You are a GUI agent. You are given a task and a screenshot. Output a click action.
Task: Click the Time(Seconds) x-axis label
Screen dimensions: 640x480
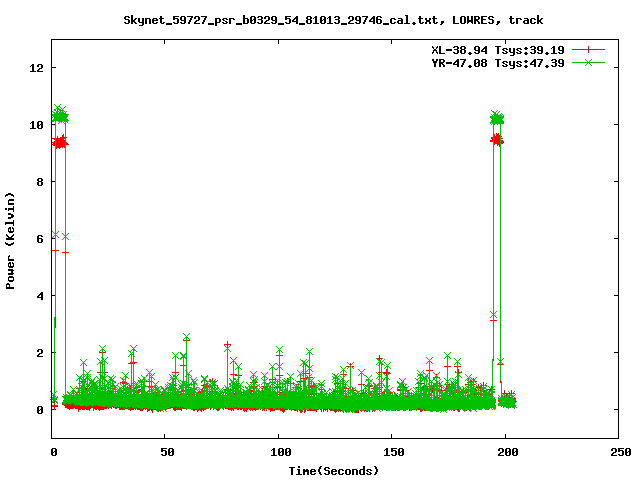coord(335,470)
